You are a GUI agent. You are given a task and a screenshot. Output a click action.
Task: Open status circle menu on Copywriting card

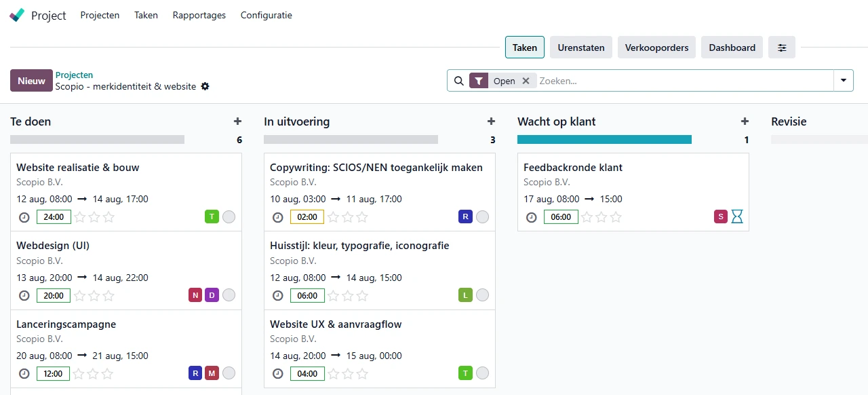(x=482, y=217)
